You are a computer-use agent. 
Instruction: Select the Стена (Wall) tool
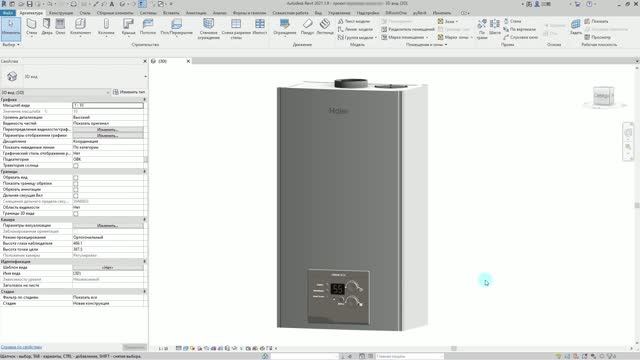click(x=31, y=27)
